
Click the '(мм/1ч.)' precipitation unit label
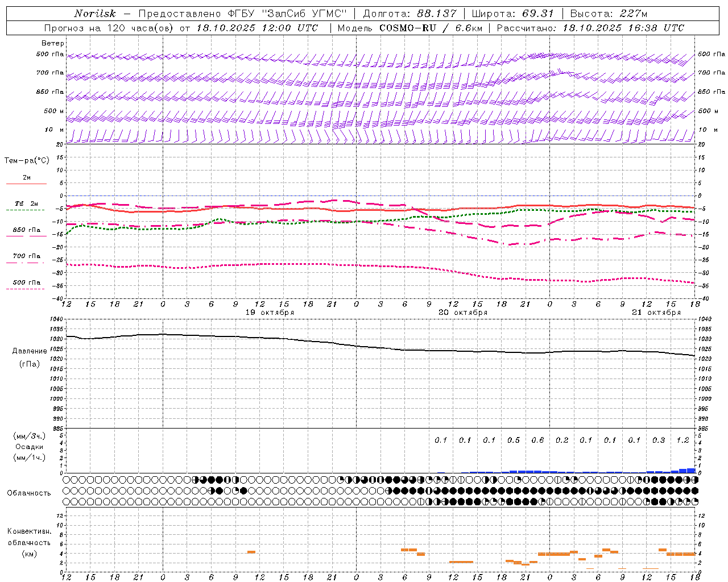(30, 458)
